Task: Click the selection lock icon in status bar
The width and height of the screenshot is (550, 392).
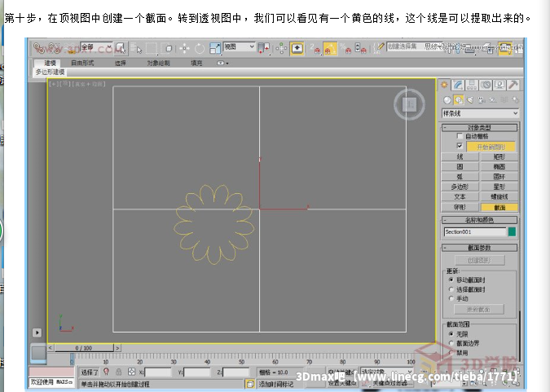Action: [119, 372]
